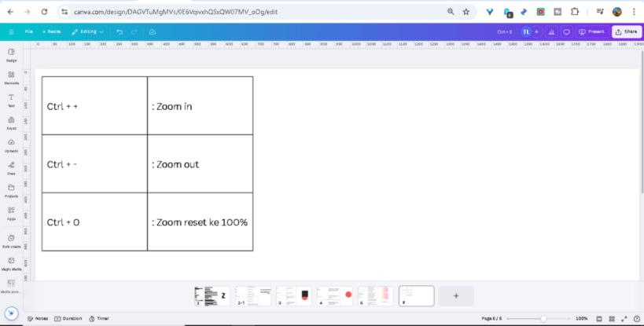The image size is (644, 326).
Task: Open the File menu
Action: point(29,32)
